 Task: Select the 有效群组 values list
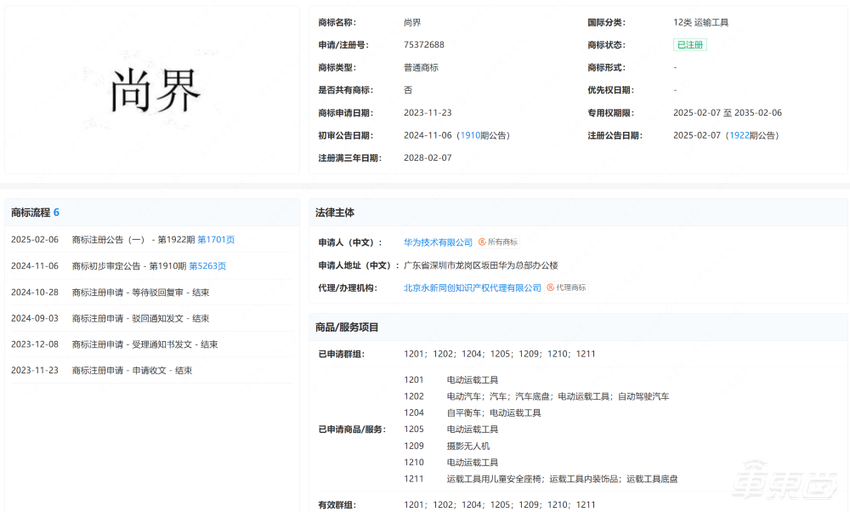pyautogui.click(x=499, y=505)
